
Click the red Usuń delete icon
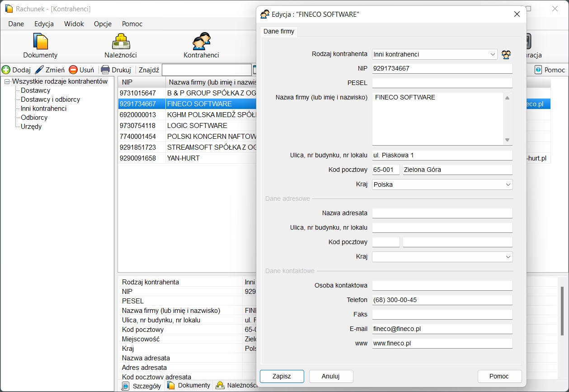[73, 70]
